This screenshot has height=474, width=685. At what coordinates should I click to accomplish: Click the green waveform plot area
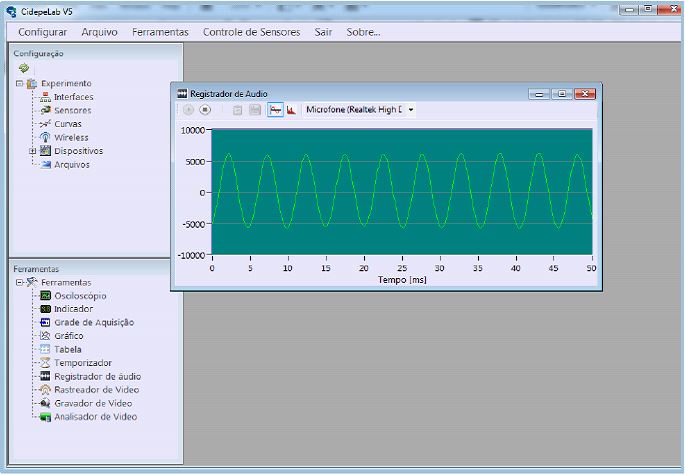(402, 192)
